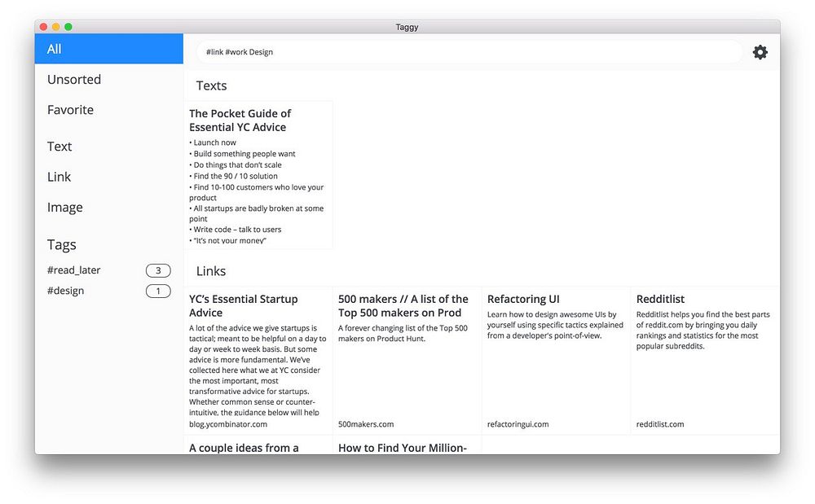Click the Tags heading in sidebar
This screenshot has height=504, width=815.
pos(62,244)
